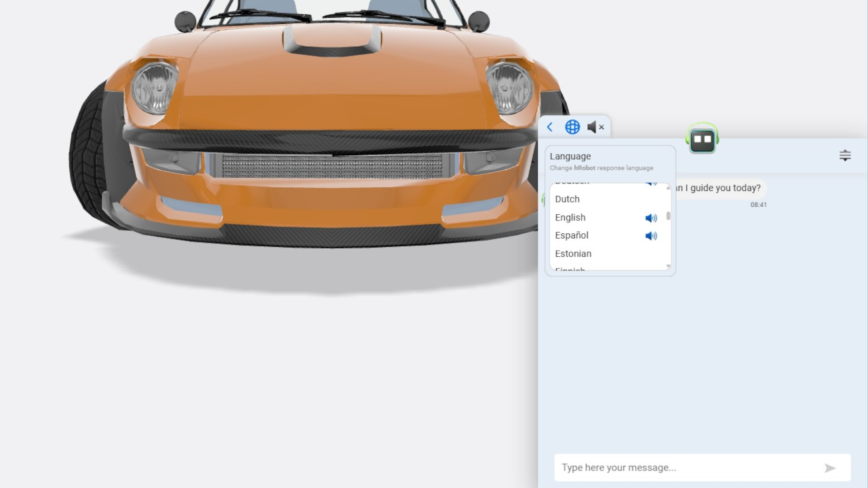
Task: Open the chat settings sliders icon
Action: click(845, 155)
